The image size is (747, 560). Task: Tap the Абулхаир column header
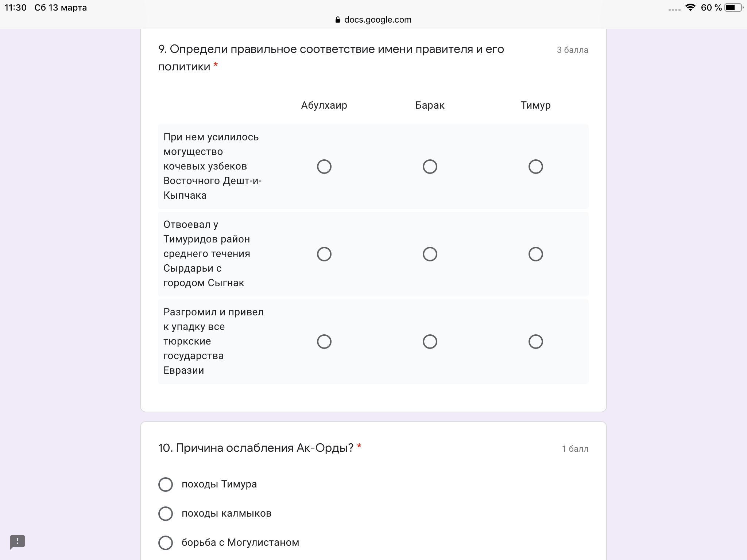click(324, 105)
